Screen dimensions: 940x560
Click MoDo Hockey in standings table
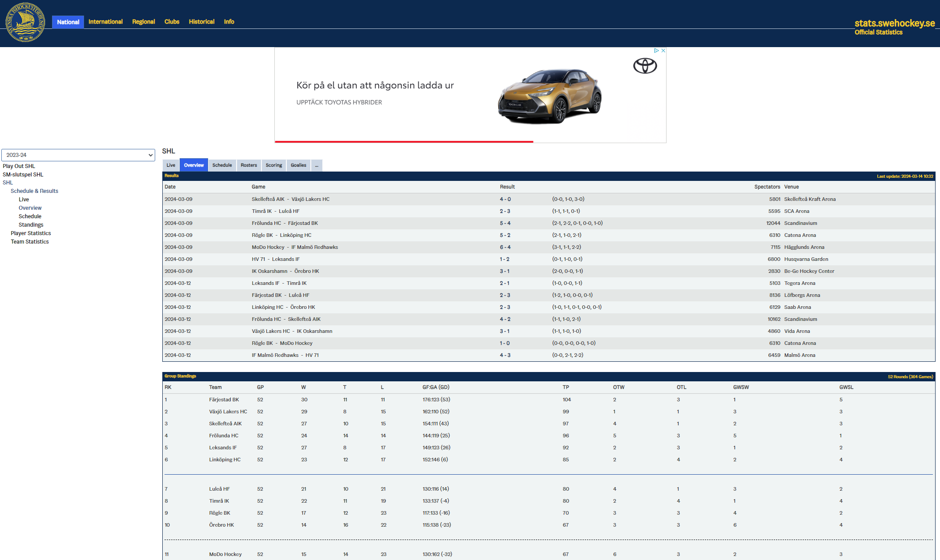(x=225, y=554)
